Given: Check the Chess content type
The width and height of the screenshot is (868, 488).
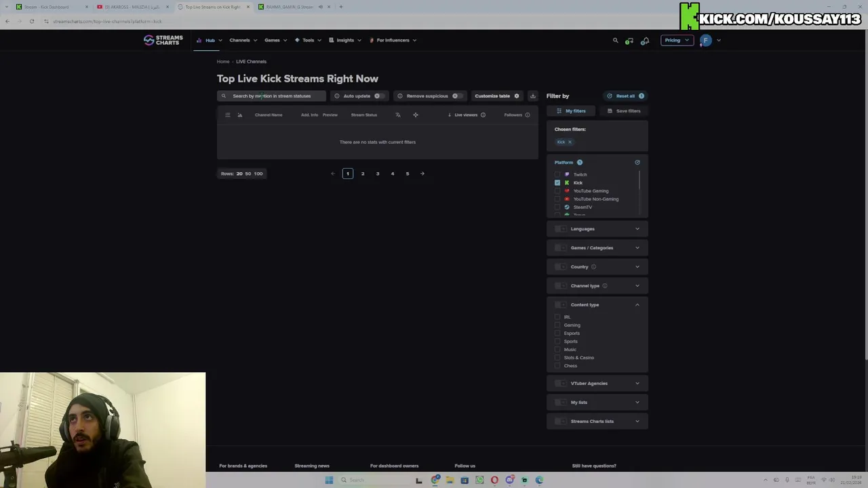Looking at the screenshot, I should click(x=557, y=365).
